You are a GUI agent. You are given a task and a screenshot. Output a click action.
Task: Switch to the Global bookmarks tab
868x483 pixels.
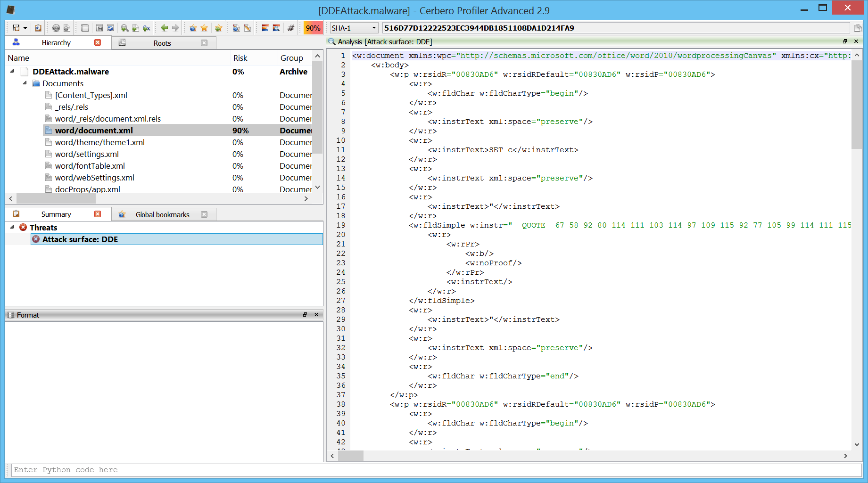[x=163, y=214]
